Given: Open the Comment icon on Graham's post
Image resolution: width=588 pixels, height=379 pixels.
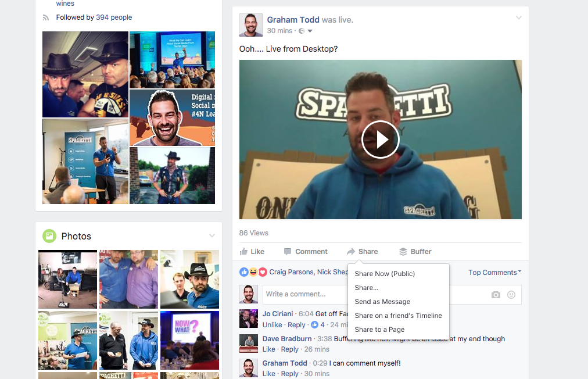Looking at the screenshot, I should [287, 251].
